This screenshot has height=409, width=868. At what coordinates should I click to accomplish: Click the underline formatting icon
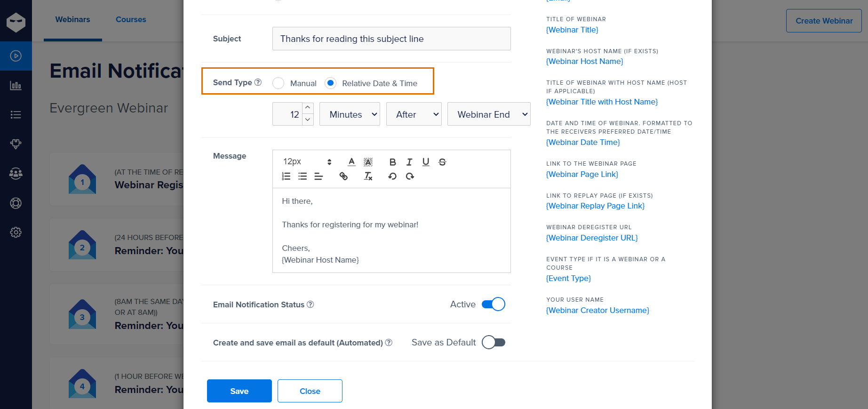pos(426,162)
